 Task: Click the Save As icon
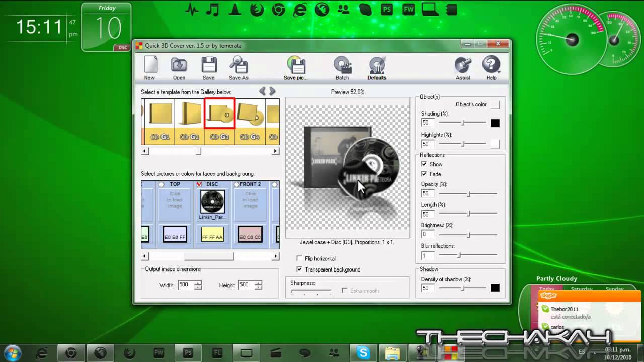(239, 65)
